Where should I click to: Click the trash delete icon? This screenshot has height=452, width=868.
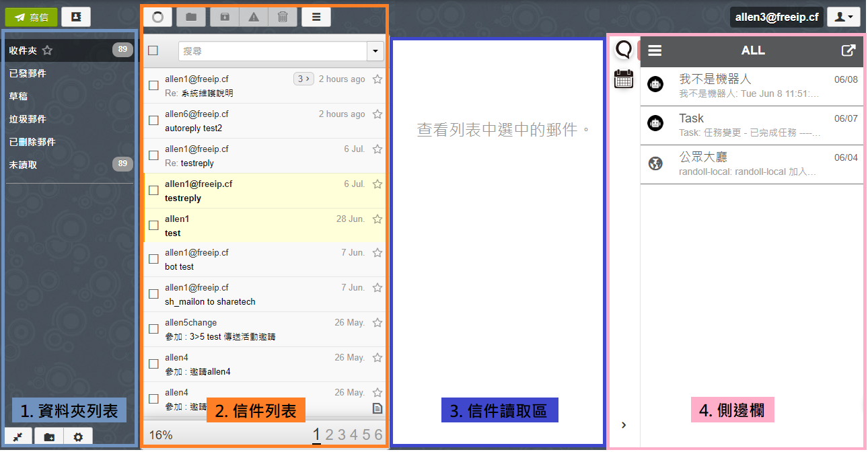[x=283, y=17]
